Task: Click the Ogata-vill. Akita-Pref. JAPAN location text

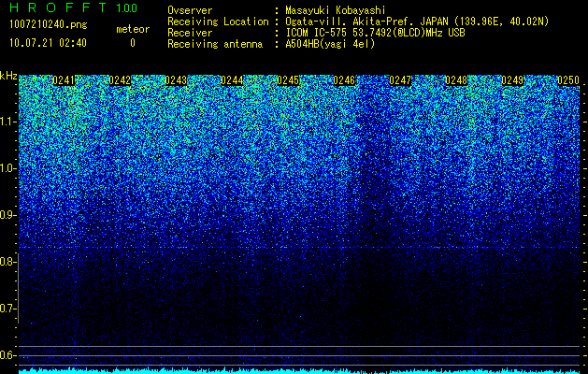Action: pos(417,22)
